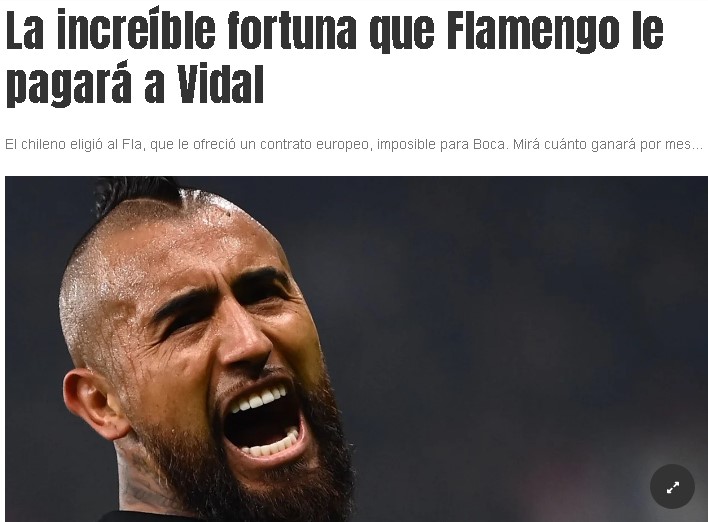Viewport: 708px width, 522px height.
Task: Click the word 'pagará' in the headline
Action: (x=68, y=85)
